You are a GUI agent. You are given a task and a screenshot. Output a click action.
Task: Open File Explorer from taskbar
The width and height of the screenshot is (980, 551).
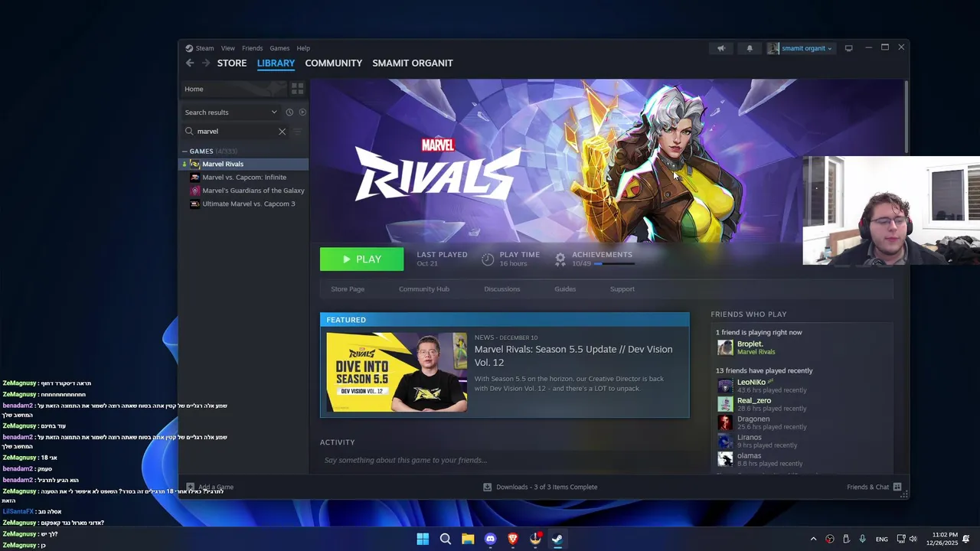pyautogui.click(x=468, y=539)
